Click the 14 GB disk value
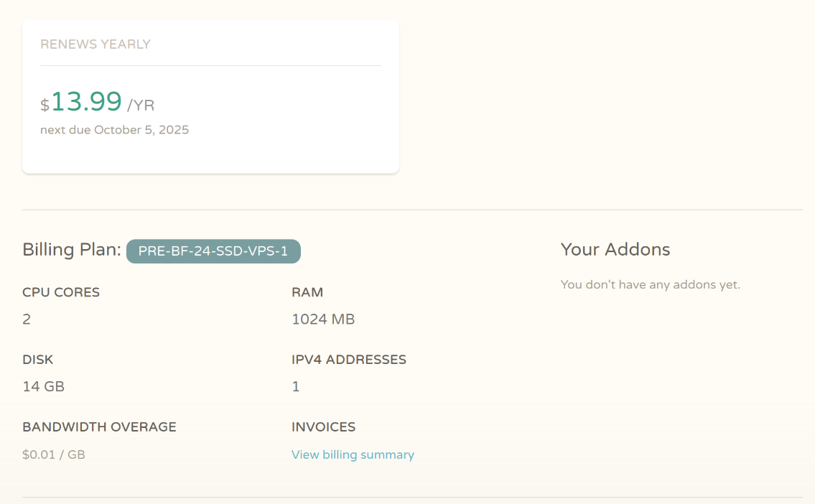 (x=44, y=386)
